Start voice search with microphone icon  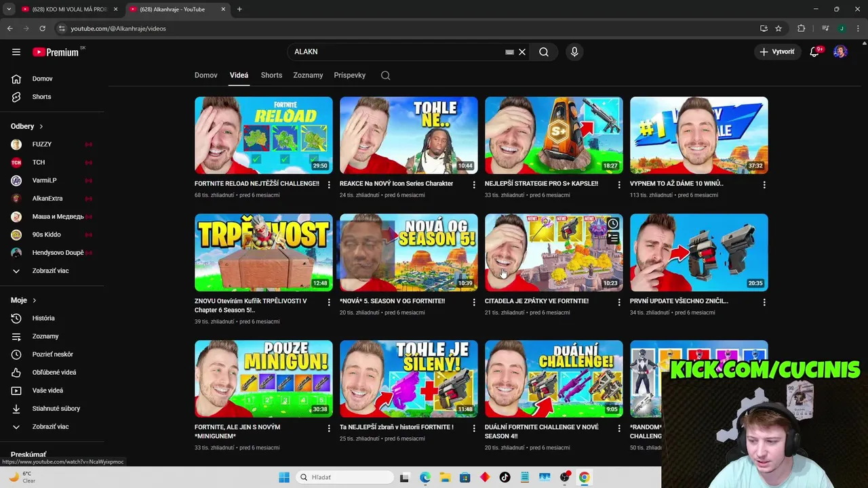pos(574,52)
